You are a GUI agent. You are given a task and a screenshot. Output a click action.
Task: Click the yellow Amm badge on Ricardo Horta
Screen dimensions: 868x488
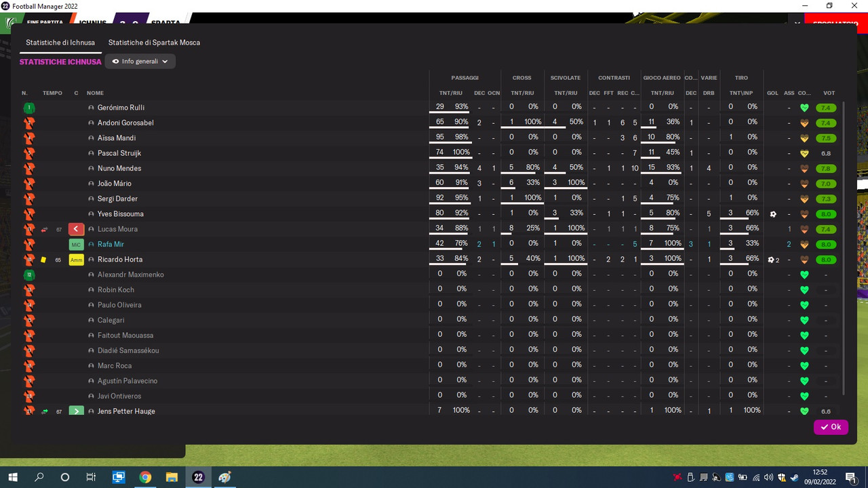pos(77,260)
